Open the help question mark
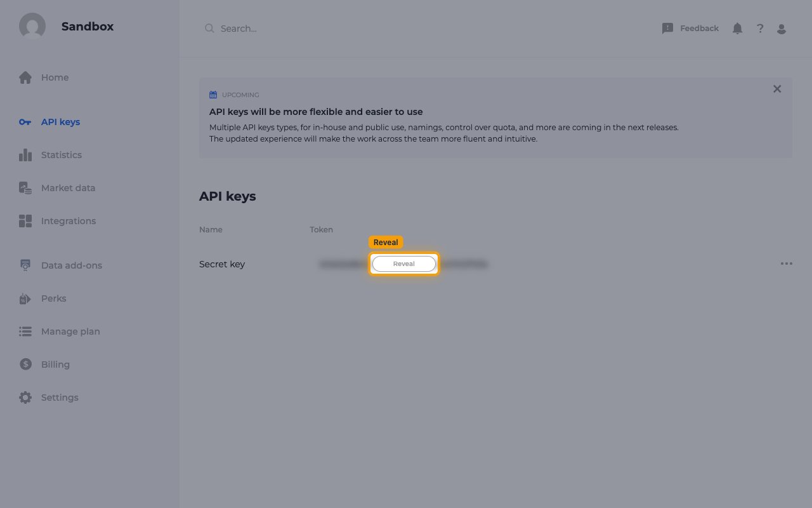812x508 pixels. pos(760,29)
